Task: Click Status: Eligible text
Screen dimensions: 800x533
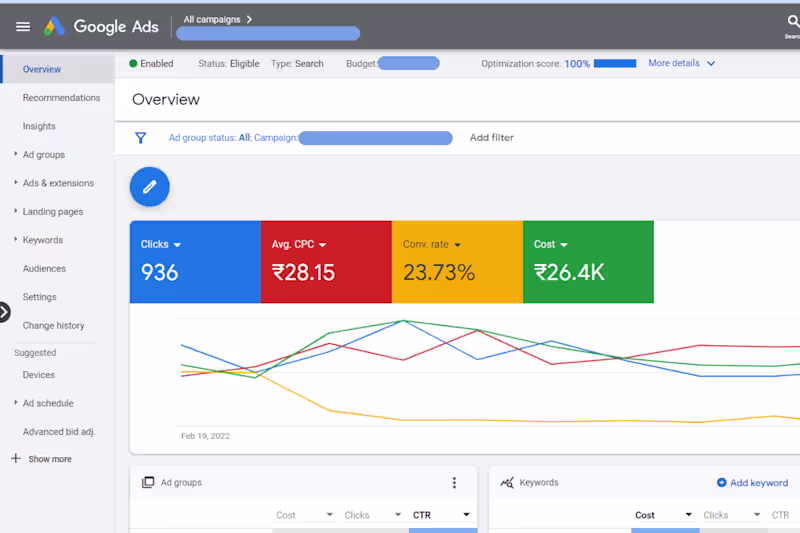Action: [x=229, y=64]
